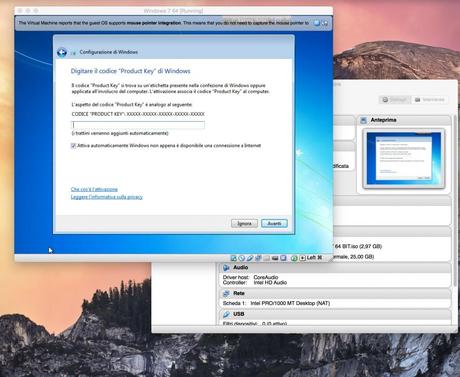460x377 pixels.
Task: Click the Controller: Intel HD Audio text
Action: pyautogui.click(x=255, y=283)
